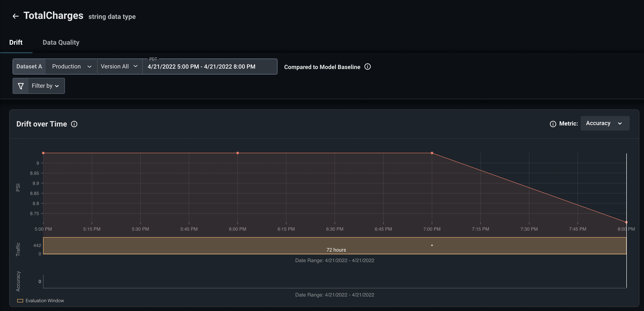The width and height of the screenshot is (644, 311).
Task: Open the Accuracy metric dropdown
Action: tap(605, 123)
